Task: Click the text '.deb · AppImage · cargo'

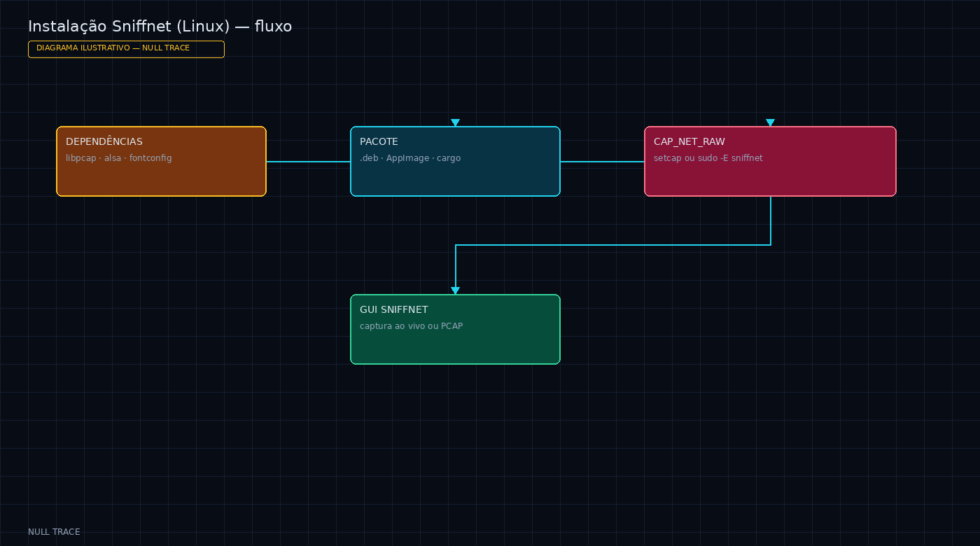Action: click(x=410, y=158)
